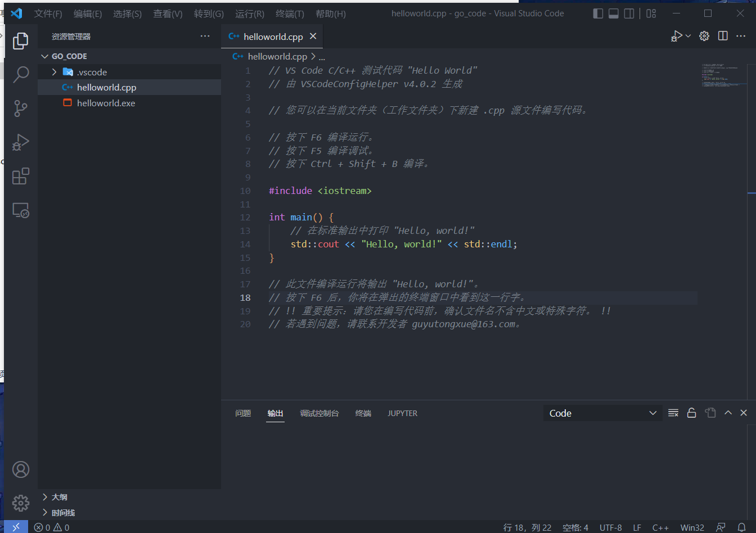Switch to the 问题 panel tab
The height and width of the screenshot is (533, 756).
[243, 413]
